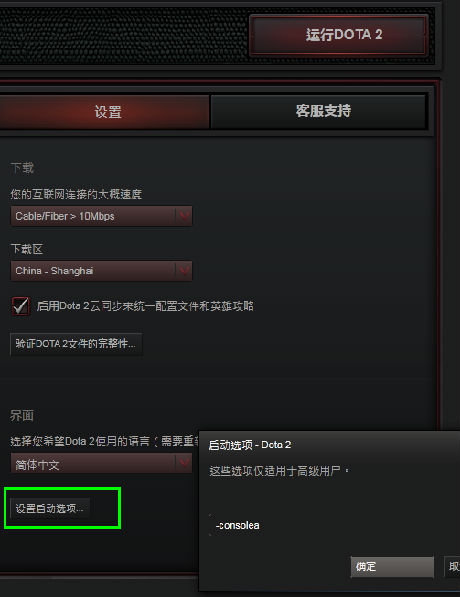The width and height of the screenshot is (460, 597).
Task: Click the 运行DOTA 2 launch button
Action: pos(339,35)
